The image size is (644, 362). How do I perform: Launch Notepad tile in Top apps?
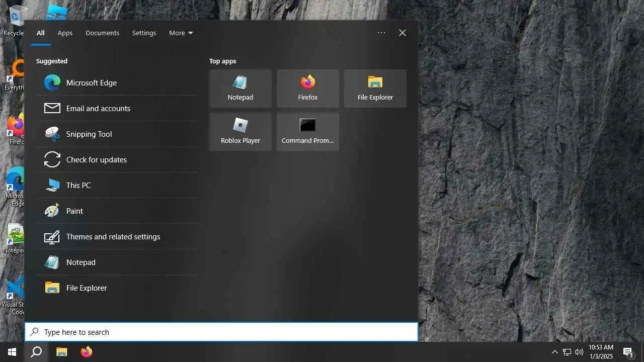point(240,88)
